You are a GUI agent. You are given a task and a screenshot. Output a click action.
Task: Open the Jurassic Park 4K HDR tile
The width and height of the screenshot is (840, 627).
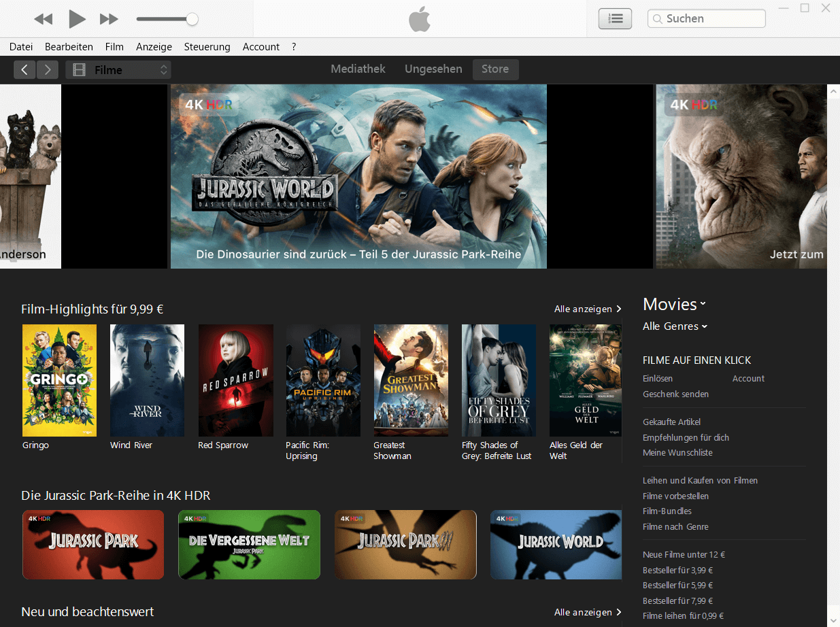93,545
